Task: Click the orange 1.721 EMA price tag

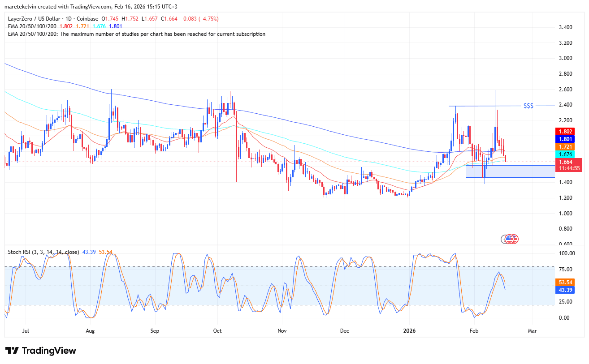Action: pyautogui.click(x=565, y=147)
